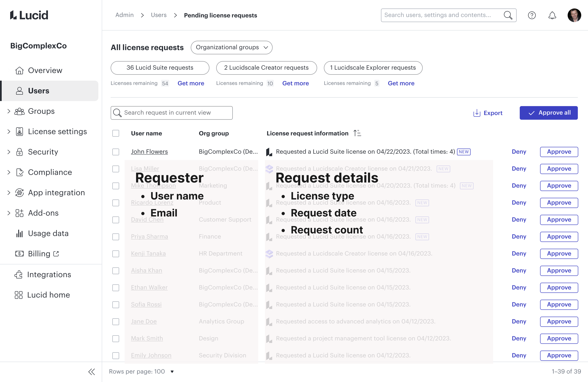Expand the Add-ons sidebar section
This screenshot has width=588, height=382.
(x=9, y=213)
